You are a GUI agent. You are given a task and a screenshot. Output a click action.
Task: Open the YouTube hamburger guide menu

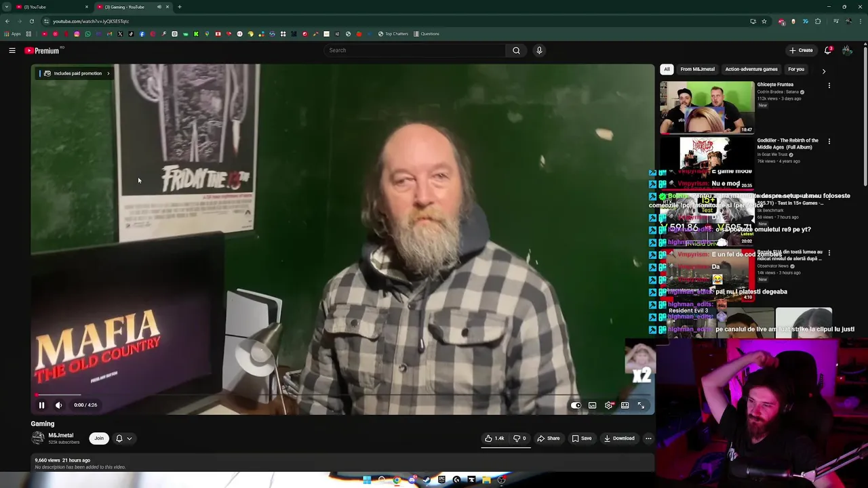click(x=12, y=50)
